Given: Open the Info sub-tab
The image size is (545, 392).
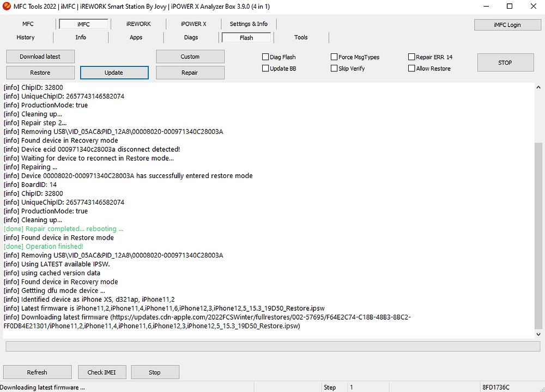Looking at the screenshot, I should click(81, 38).
